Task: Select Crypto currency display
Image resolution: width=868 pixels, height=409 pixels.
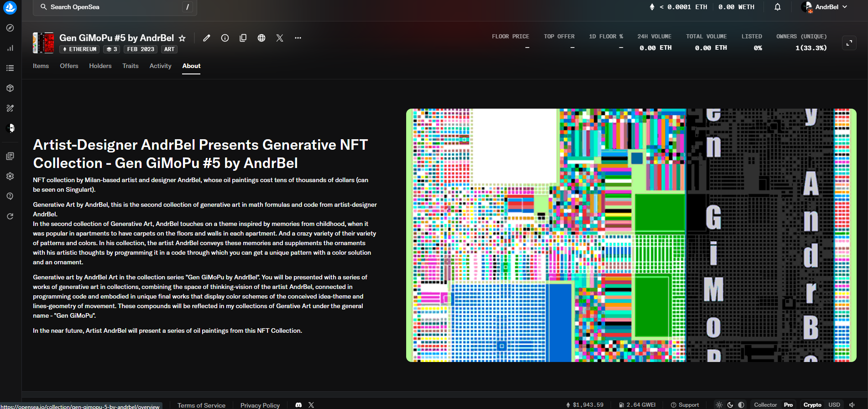Action: tap(812, 405)
